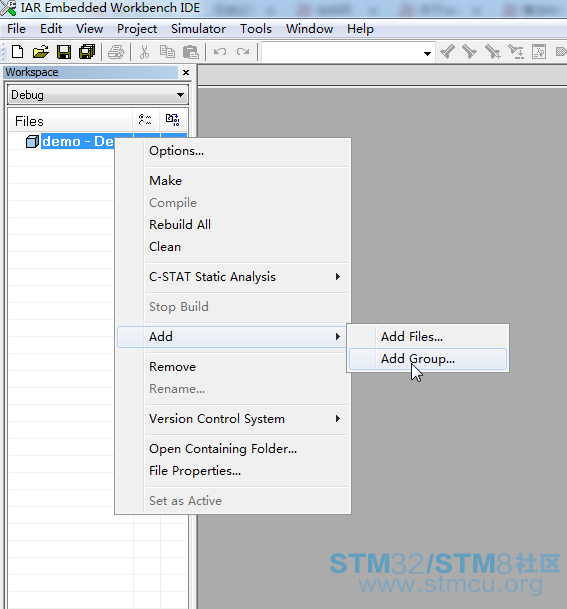
Task: Click the Redo arrow icon
Action: [x=243, y=52]
